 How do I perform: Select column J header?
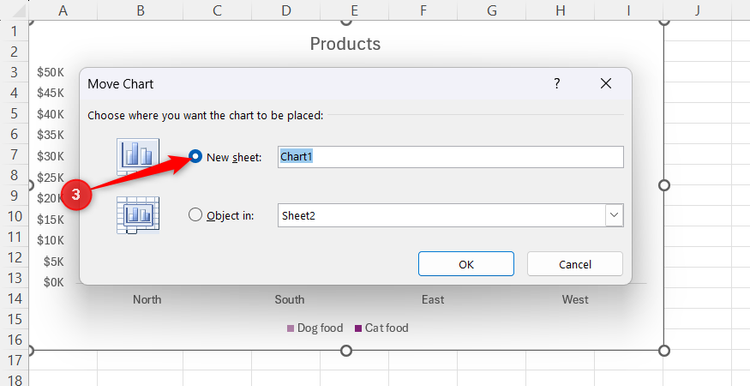[x=697, y=10]
